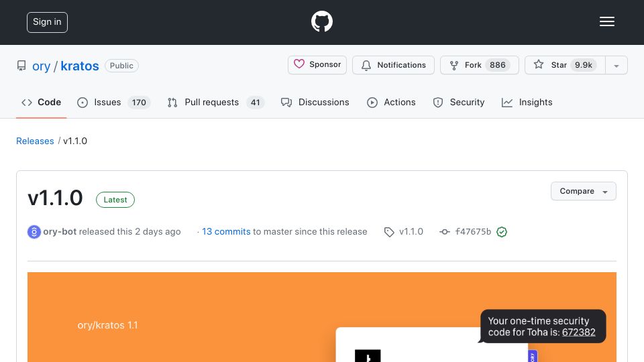Open the Security tab

coord(459,102)
